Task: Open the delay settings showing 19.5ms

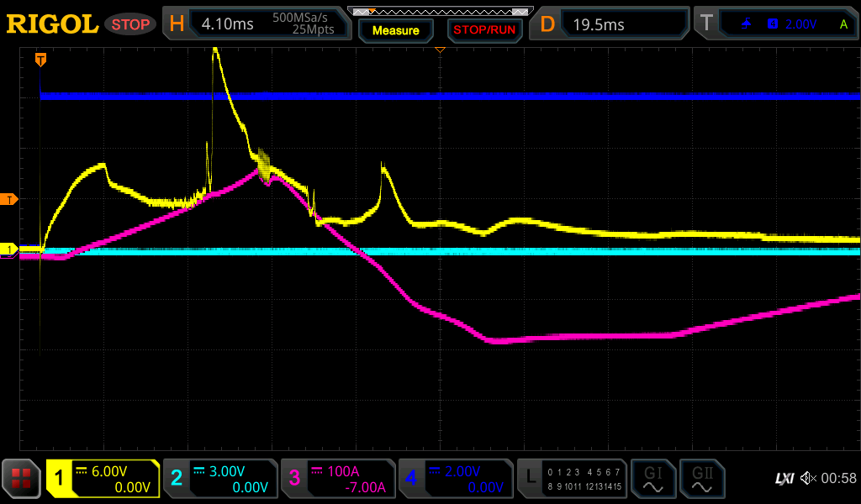Action: (x=612, y=24)
